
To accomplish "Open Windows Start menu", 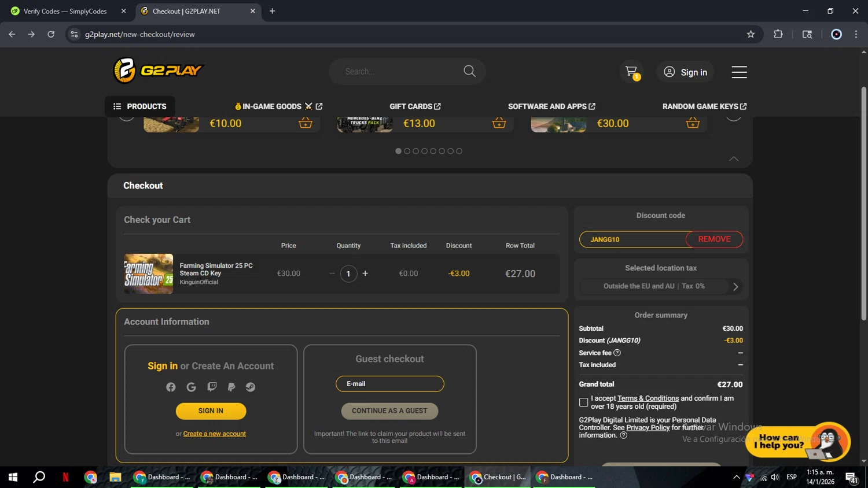I will click(x=13, y=477).
